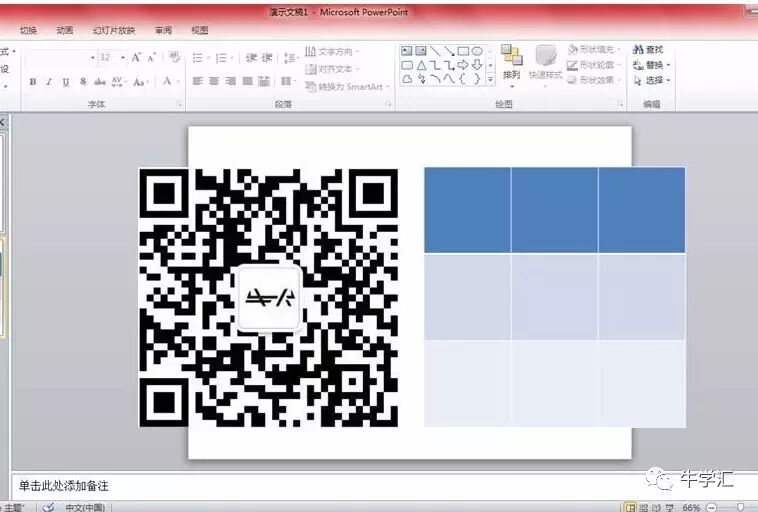
Task: Select the left brace shape
Action: [x=463, y=79]
